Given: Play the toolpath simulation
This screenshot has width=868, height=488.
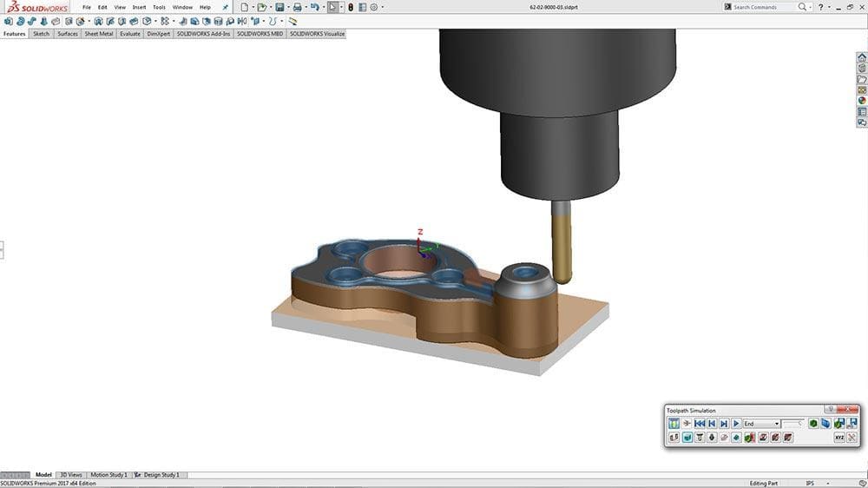Looking at the screenshot, I should pyautogui.click(x=736, y=424).
